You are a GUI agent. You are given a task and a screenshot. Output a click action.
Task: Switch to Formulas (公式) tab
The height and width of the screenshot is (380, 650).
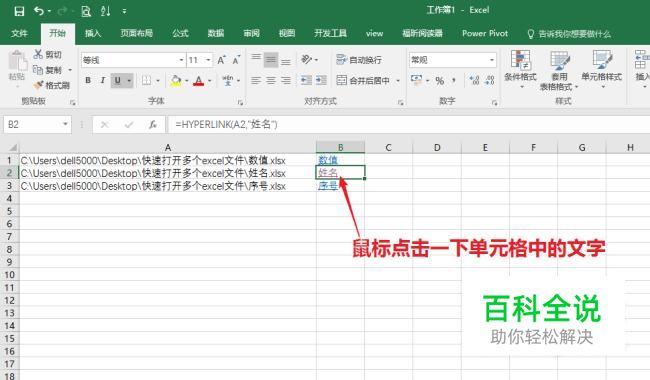(x=180, y=34)
